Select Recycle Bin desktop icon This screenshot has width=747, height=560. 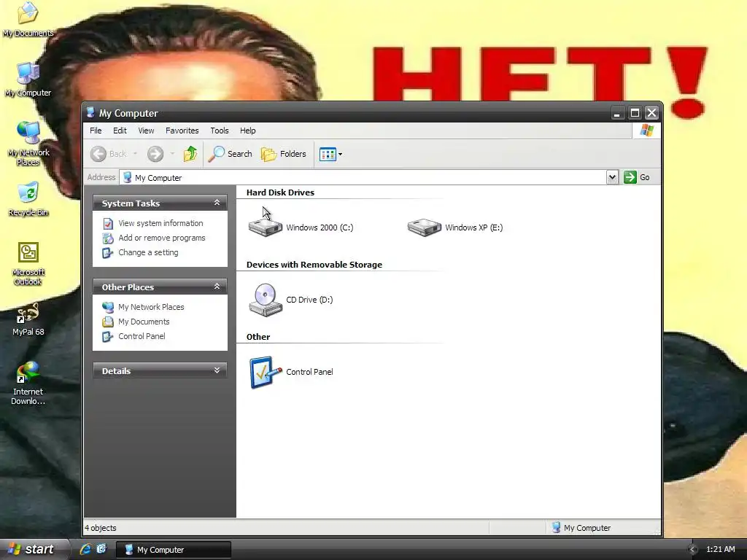tap(28, 199)
